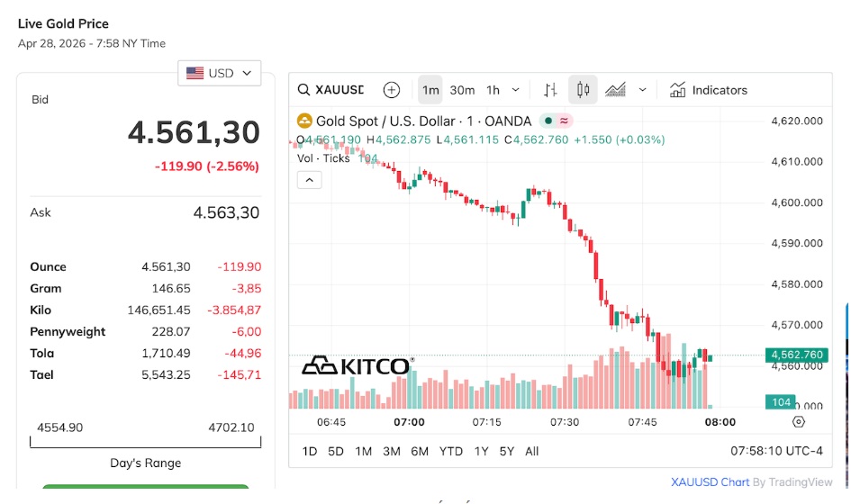The image size is (860, 504).
Task: Open chart settings hexagon icon
Action: (799, 422)
